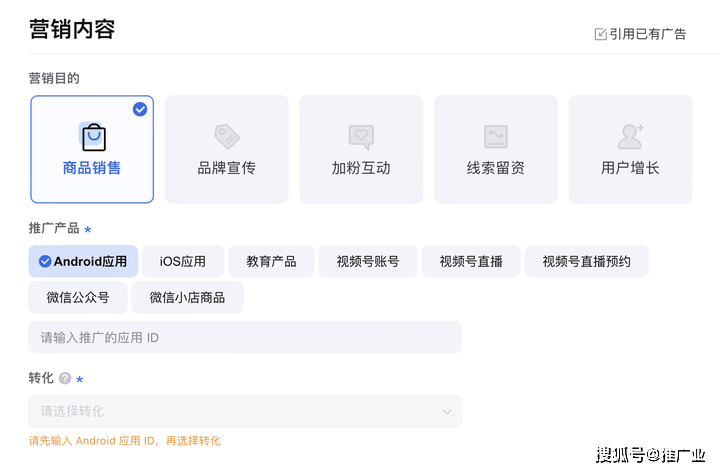Focus the 请输入推广的应用 ID input field
The width and height of the screenshot is (720, 472).
pyautogui.click(x=245, y=337)
